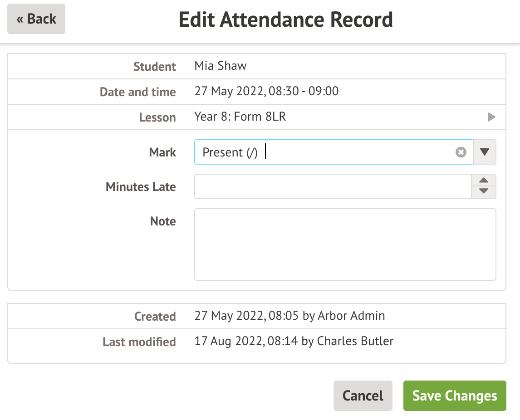The height and width of the screenshot is (420, 520).
Task: Click into the Minutes Late field
Action: point(333,186)
